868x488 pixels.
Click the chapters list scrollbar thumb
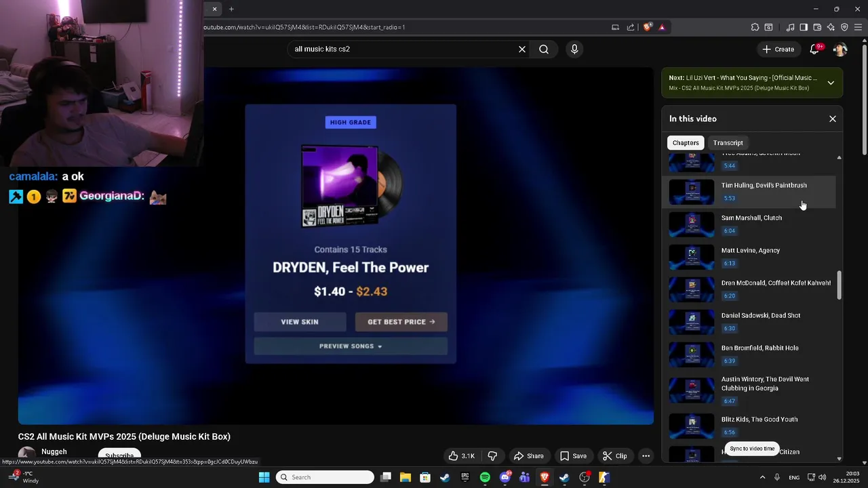click(x=839, y=285)
